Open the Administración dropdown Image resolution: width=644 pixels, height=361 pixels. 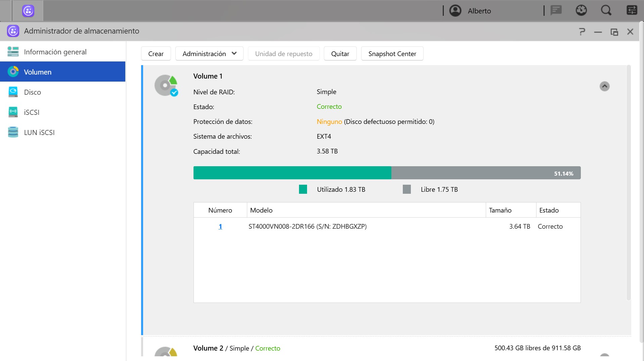pyautogui.click(x=209, y=54)
